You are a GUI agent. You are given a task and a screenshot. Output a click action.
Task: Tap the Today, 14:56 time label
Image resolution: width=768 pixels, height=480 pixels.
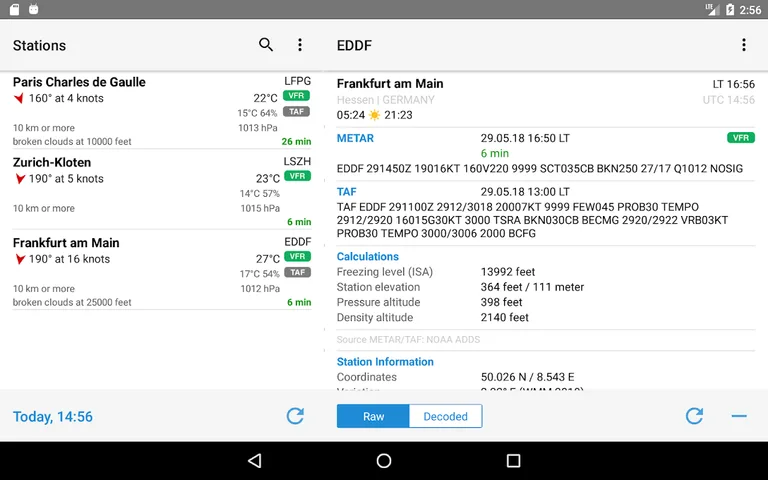point(53,417)
